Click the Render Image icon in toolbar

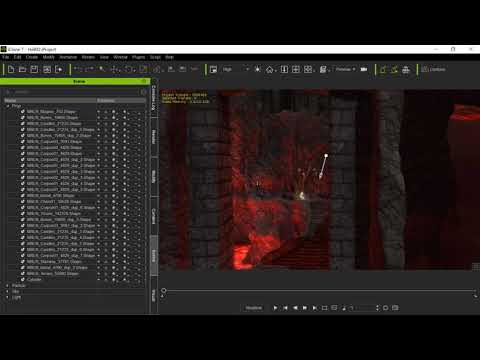click(47, 69)
